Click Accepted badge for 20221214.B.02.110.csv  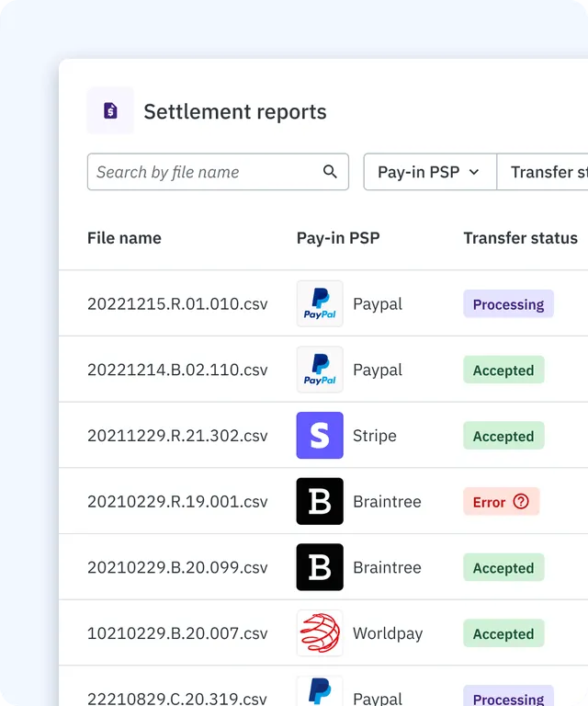click(x=503, y=370)
